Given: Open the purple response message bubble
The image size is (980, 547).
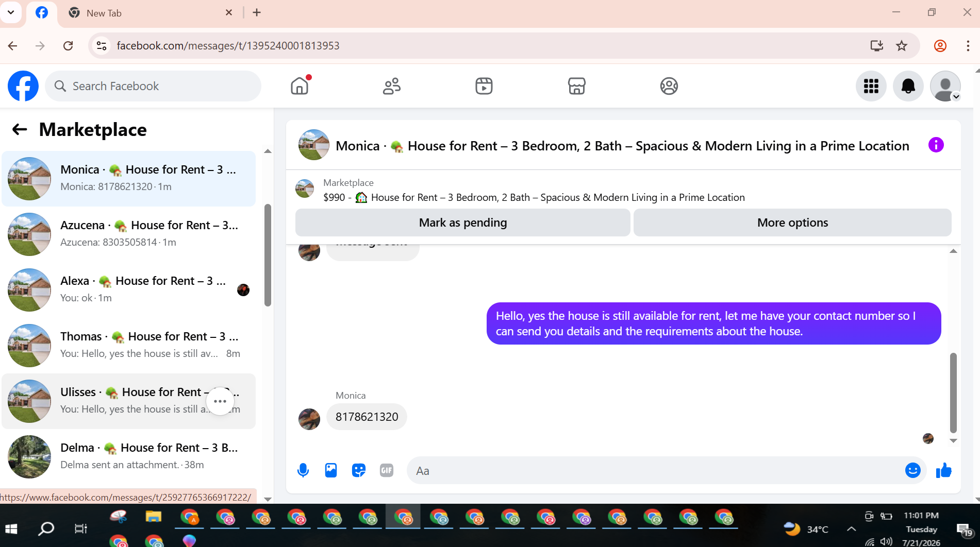Looking at the screenshot, I should (713, 323).
